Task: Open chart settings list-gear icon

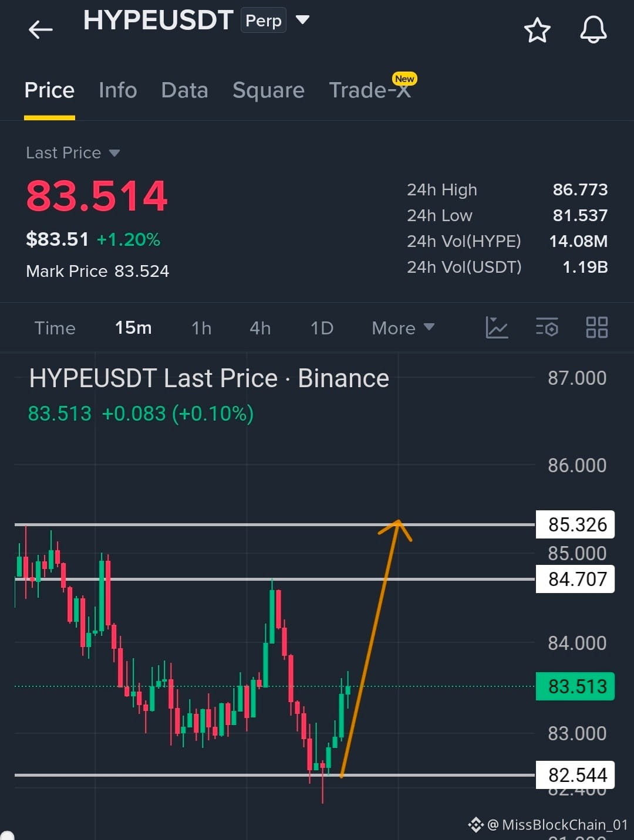Action: [x=547, y=327]
